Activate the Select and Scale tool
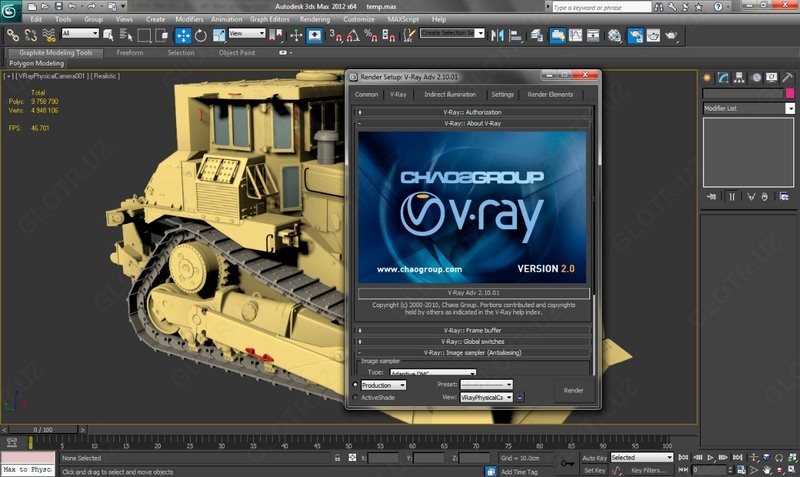This screenshot has height=477, width=800. tap(219, 35)
